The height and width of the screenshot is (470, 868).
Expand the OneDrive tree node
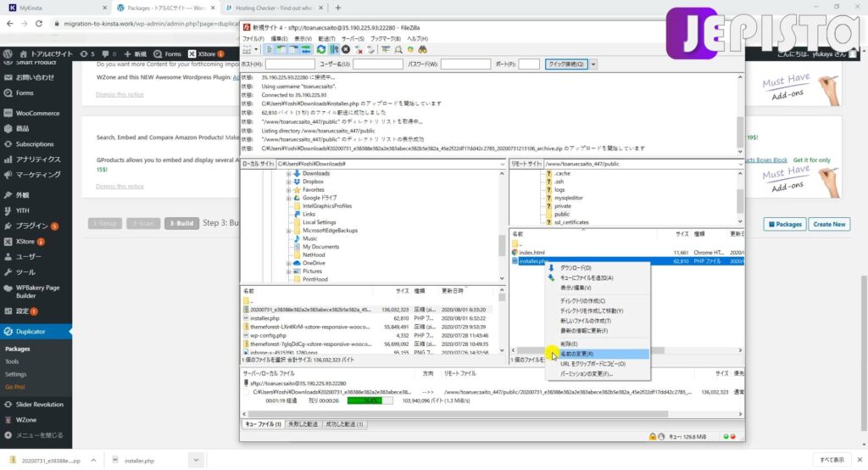(288, 263)
